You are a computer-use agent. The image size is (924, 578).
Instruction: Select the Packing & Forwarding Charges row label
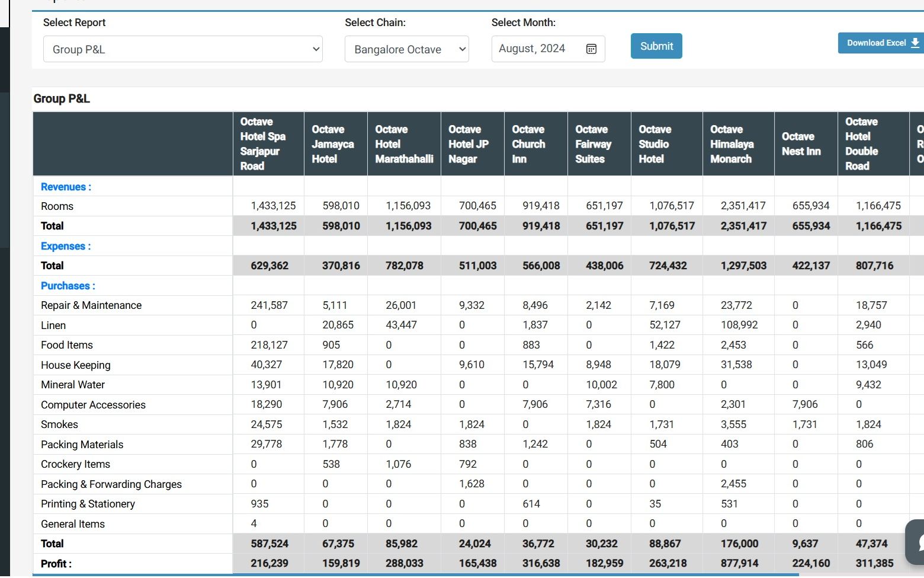coord(111,484)
